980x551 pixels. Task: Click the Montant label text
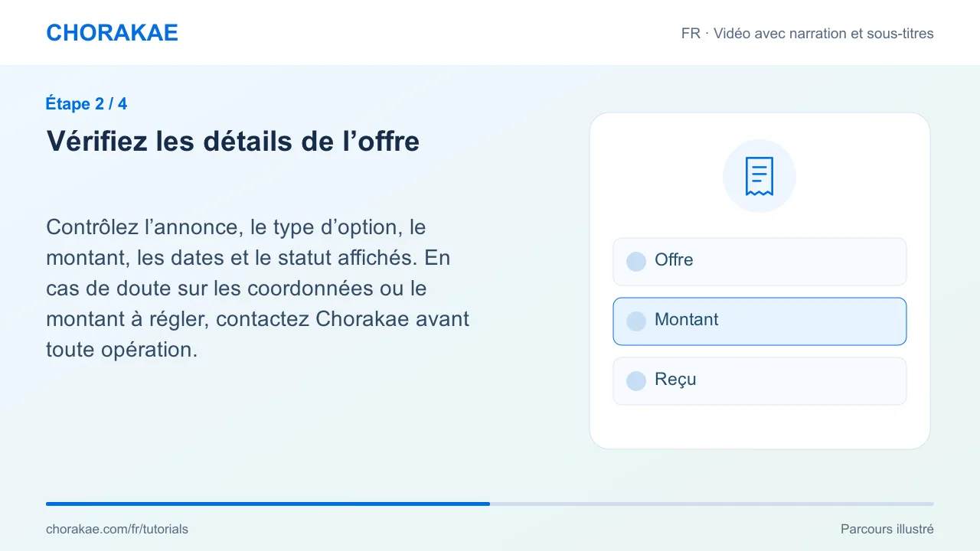pos(687,320)
